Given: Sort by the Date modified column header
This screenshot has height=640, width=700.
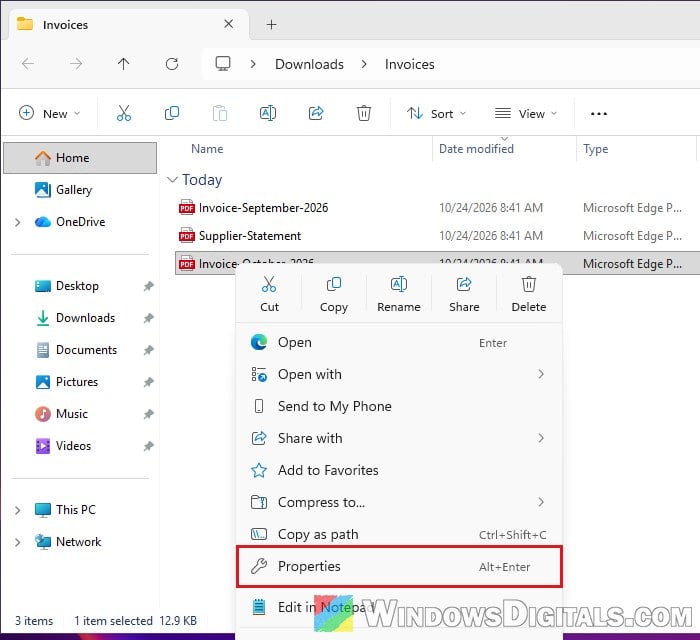Looking at the screenshot, I should [x=476, y=149].
